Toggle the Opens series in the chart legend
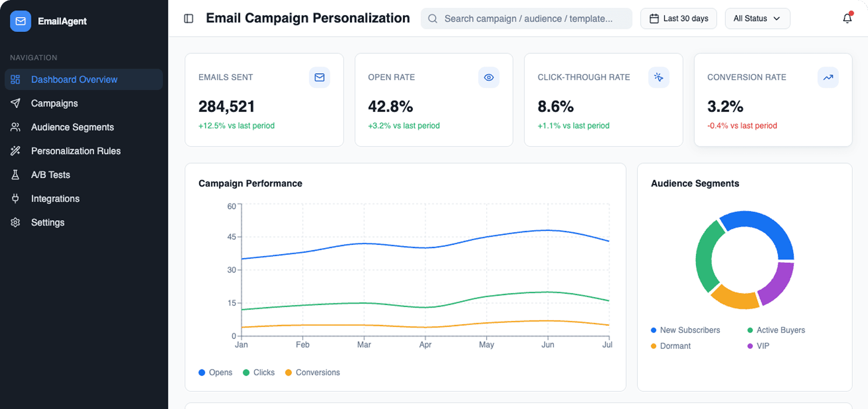 pos(215,372)
